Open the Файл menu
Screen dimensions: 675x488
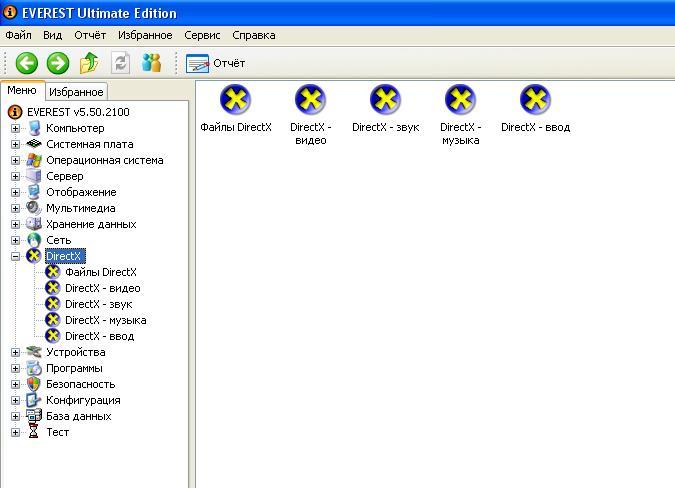coord(18,35)
